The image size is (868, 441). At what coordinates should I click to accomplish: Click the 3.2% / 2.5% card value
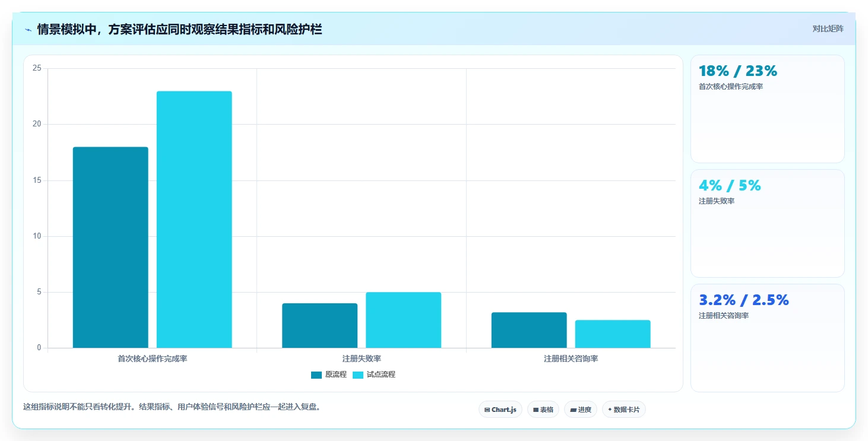click(x=743, y=300)
